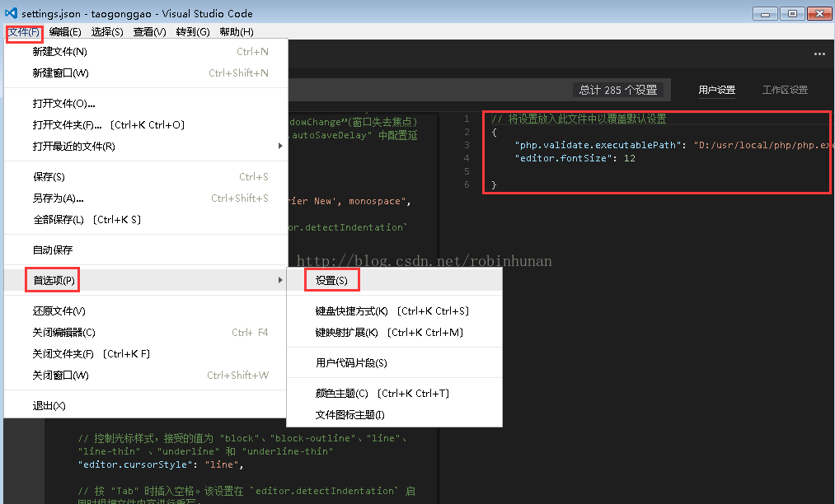The width and height of the screenshot is (835, 504).
Task: Select 另存为(A)... Save As entry
Action: click(x=58, y=198)
